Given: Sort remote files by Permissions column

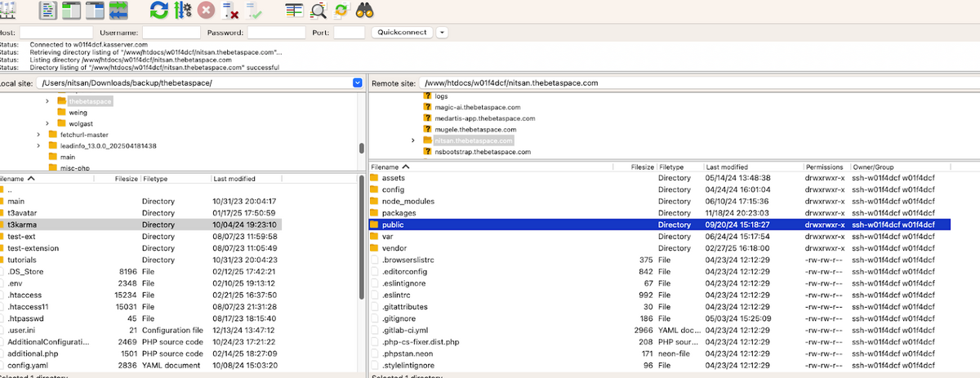Looking at the screenshot, I should tap(823, 167).
